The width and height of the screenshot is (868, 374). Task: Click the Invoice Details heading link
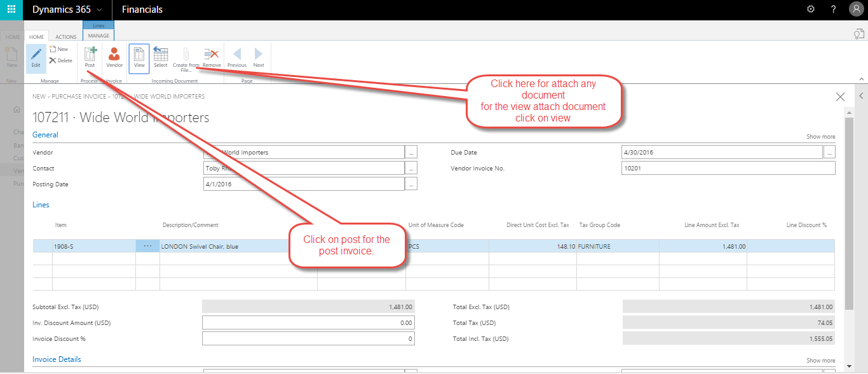(57, 359)
